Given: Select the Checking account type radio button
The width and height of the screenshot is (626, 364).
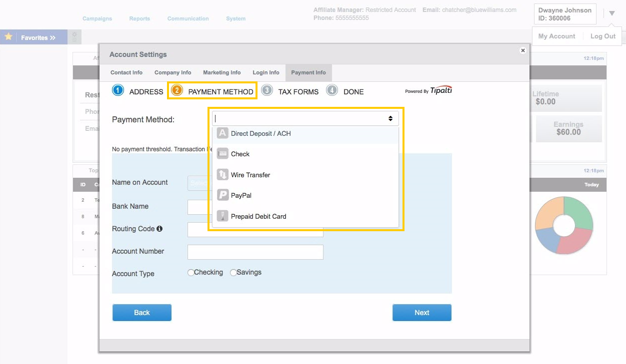Looking at the screenshot, I should tap(190, 272).
